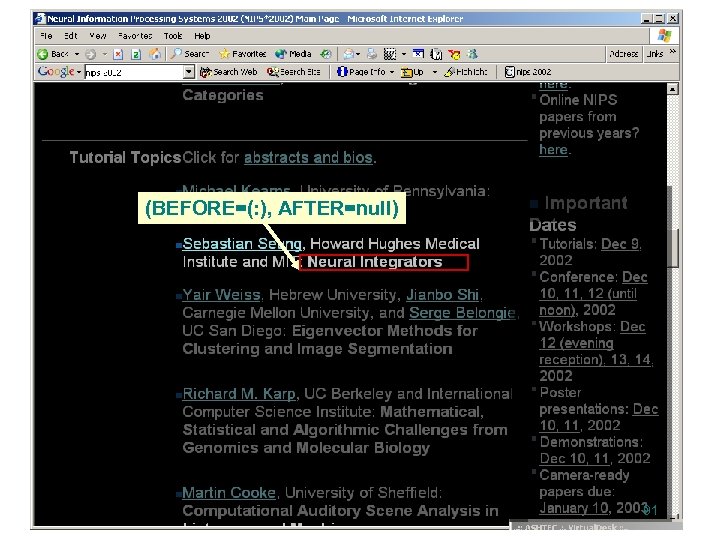Open the Search pane in toolbar
This screenshot has width=720, height=540.
coord(189,54)
